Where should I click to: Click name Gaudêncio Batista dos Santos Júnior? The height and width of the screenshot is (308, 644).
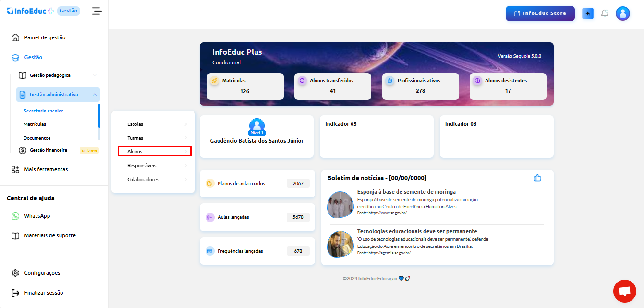[x=257, y=141]
